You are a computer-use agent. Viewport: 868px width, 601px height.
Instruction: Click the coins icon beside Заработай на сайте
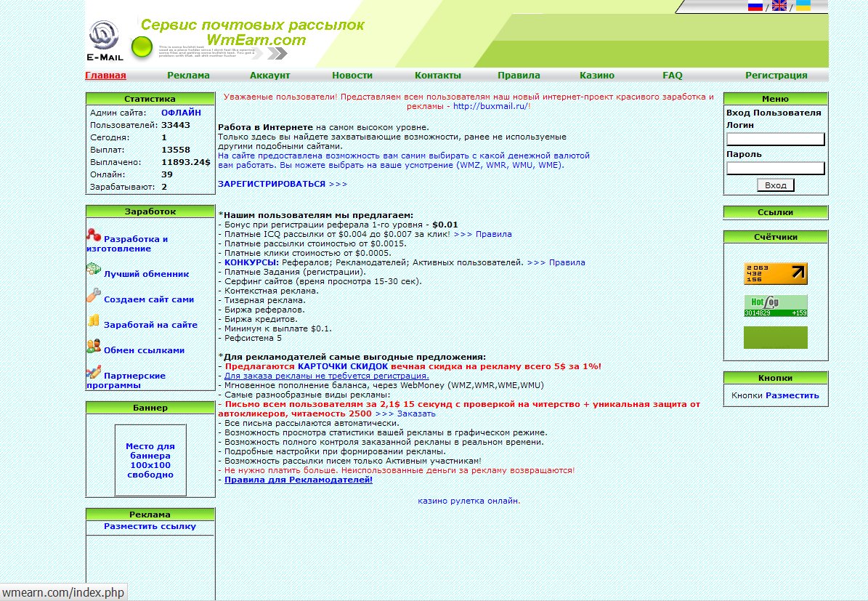click(94, 320)
